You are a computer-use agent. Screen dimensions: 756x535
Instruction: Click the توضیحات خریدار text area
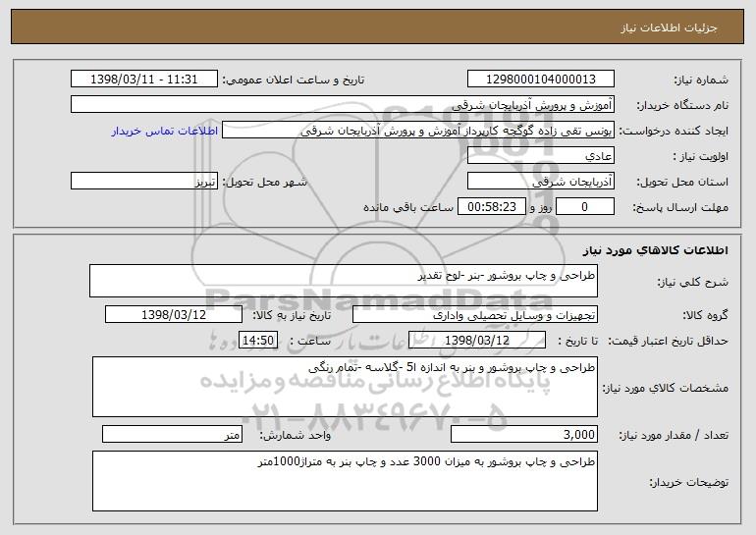pos(345,481)
